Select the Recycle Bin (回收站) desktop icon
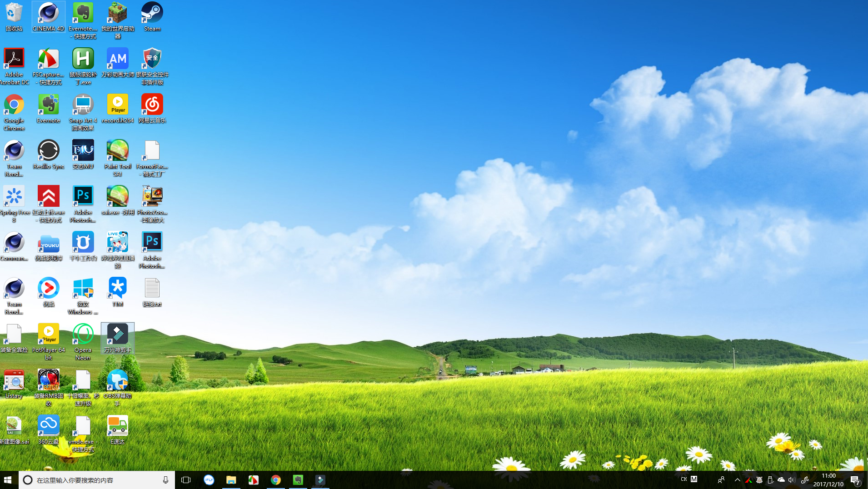868x489 pixels. pyautogui.click(x=14, y=17)
